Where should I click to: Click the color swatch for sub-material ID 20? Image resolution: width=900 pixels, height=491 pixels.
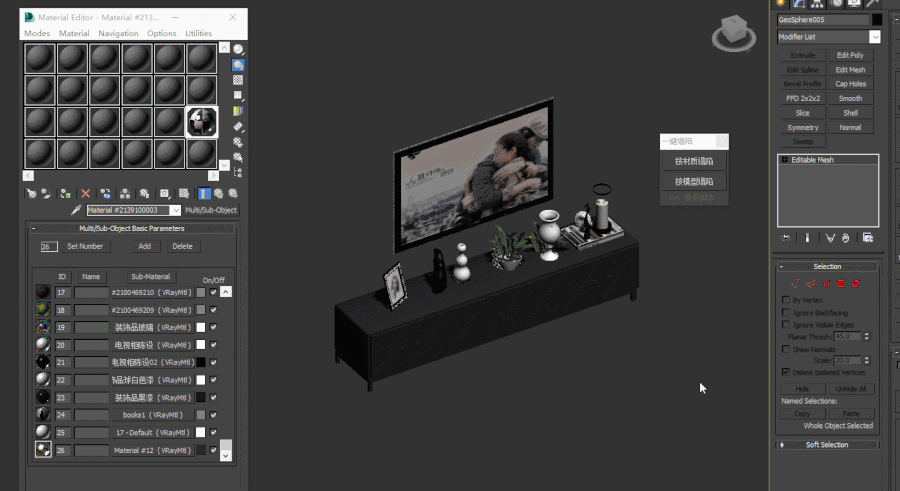tap(201, 345)
